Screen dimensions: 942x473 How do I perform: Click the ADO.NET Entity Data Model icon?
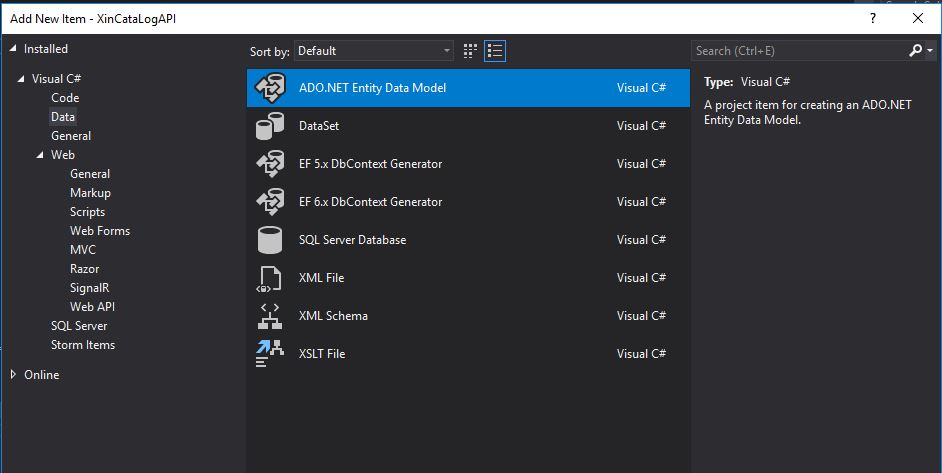click(270, 88)
